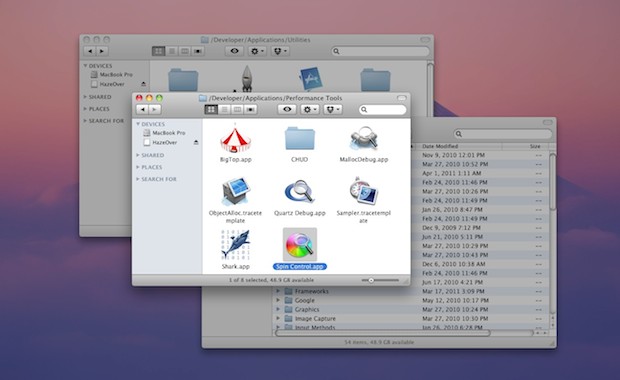Switch Performance Tools to list view
This screenshot has width=620, height=380.
pyautogui.click(x=224, y=110)
